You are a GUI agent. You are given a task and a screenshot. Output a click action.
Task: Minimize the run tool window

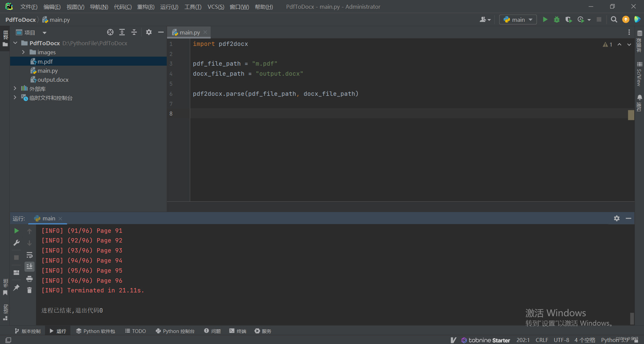tap(629, 218)
